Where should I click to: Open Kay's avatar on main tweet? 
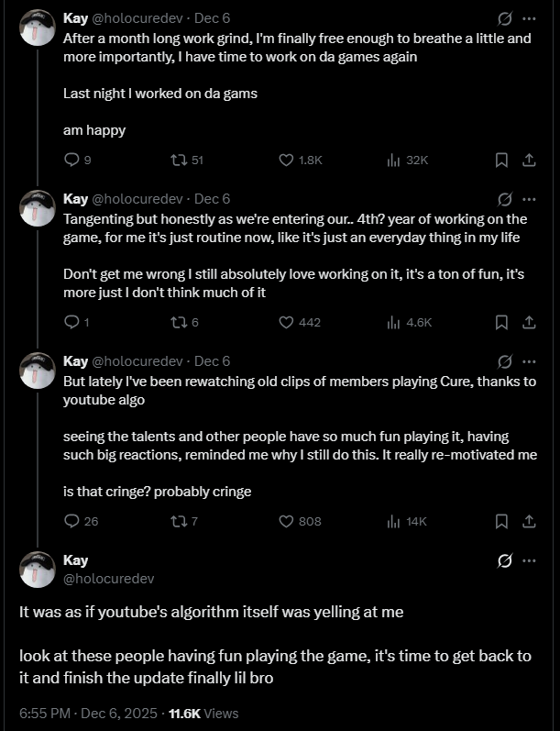coord(38,569)
